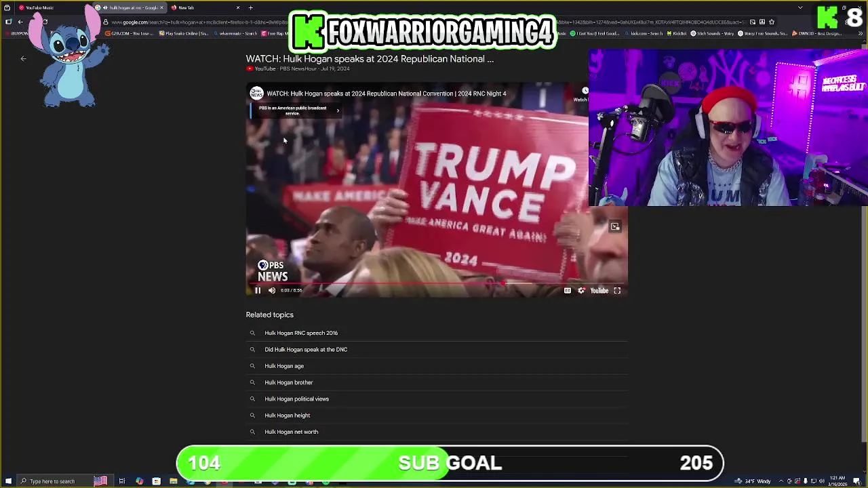The height and width of the screenshot is (488, 868).
Task: Open OWN3D bookmark
Action: (x=818, y=33)
